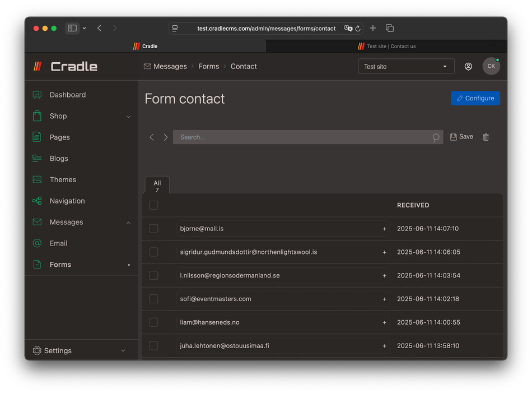532x393 pixels.
Task: Select the sofi@eventmasters.com row checkbox
Action: (x=153, y=299)
